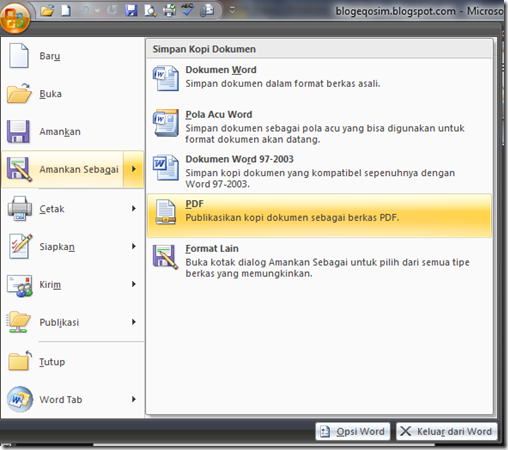508x450 pixels.
Task: Click the last document icon in Quick Access
Action: tap(207, 10)
